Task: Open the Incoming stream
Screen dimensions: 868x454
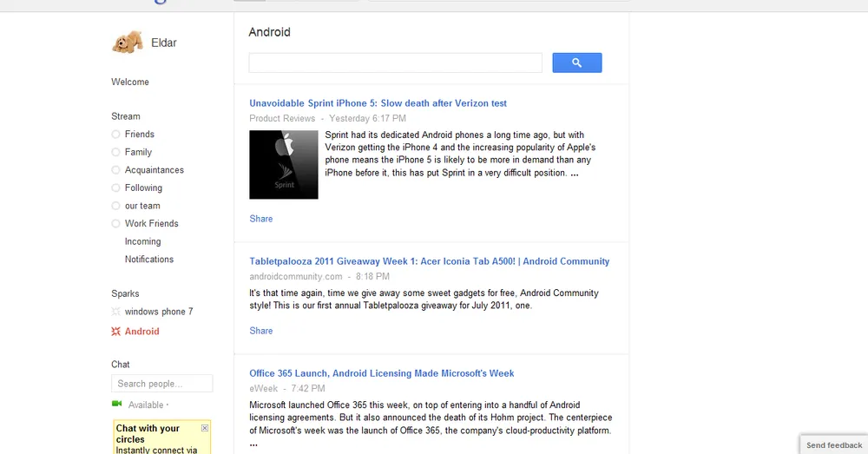Action: tap(142, 241)
